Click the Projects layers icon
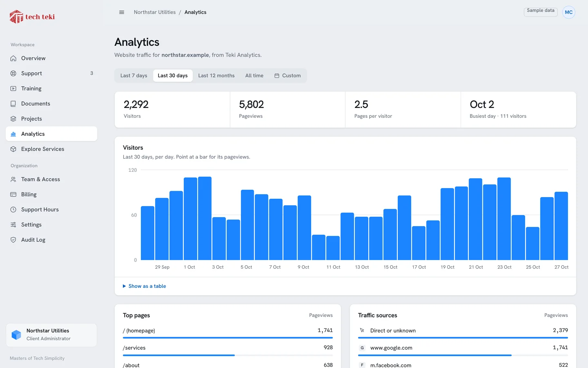The height and width of the screenshot is (368, 588). 13,119
